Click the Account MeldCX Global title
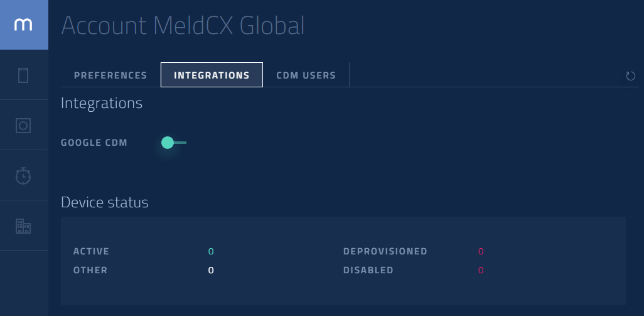Screen dimensions: 644x316 pyautogui.click(x=183, y=25)
